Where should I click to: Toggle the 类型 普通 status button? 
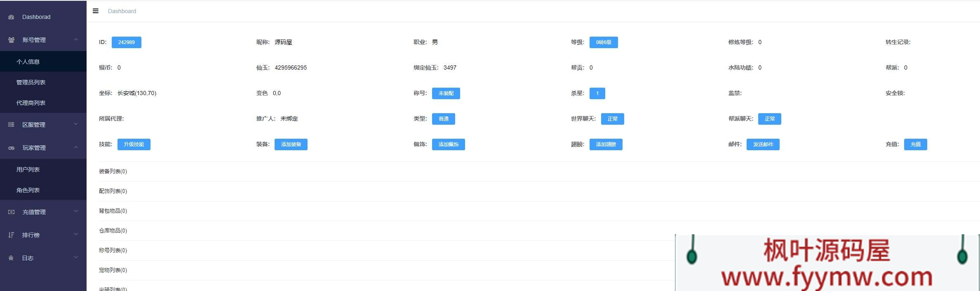click(x=443, y=119)
